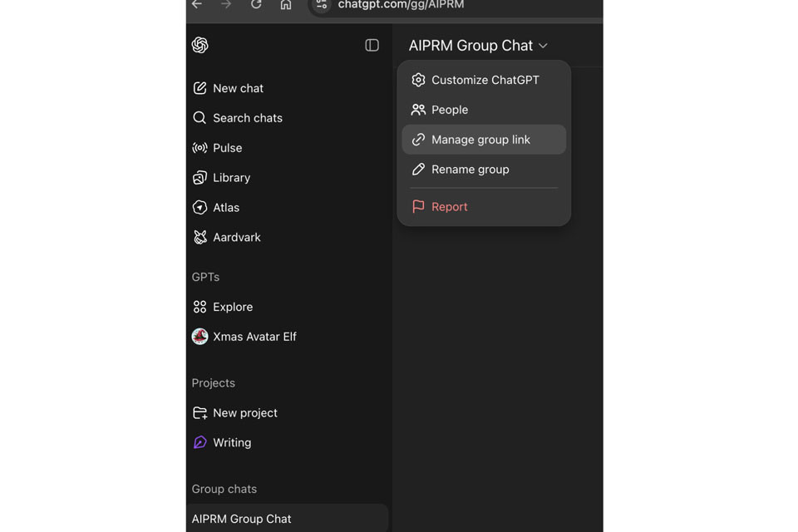Create a New project
Screen dimensions: 798x532
pyautogui.click(x=244, y=413)
